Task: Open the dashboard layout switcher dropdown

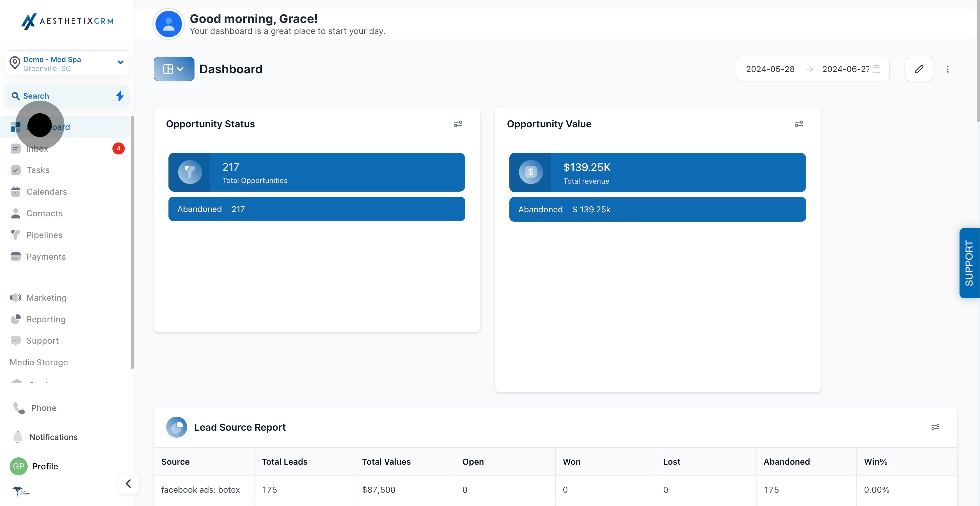Action: [x=174, y=69]
